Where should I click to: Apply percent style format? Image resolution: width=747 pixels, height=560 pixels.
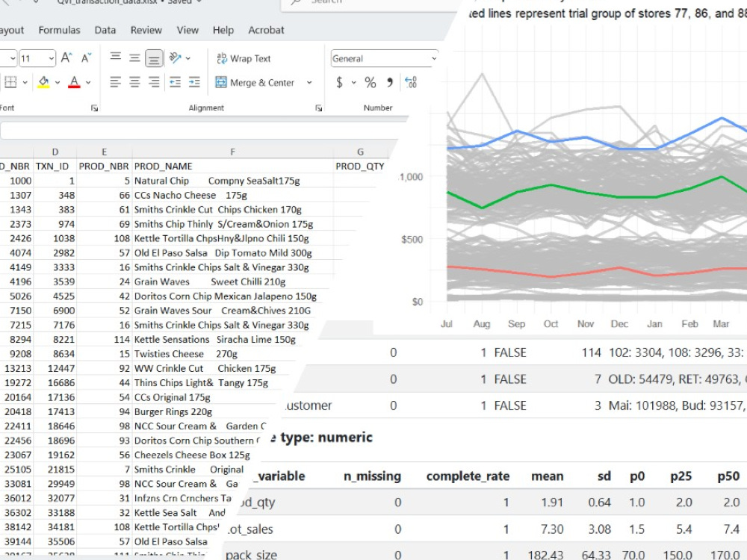[x=371, y=82]
